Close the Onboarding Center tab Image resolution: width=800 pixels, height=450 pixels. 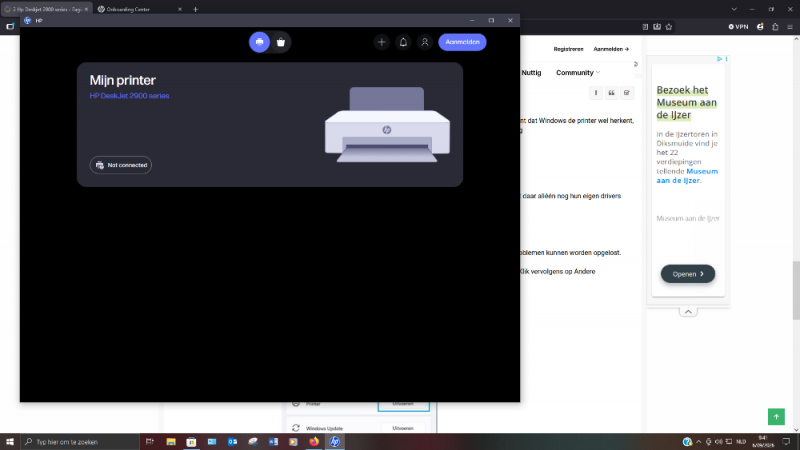coord(180,9)
